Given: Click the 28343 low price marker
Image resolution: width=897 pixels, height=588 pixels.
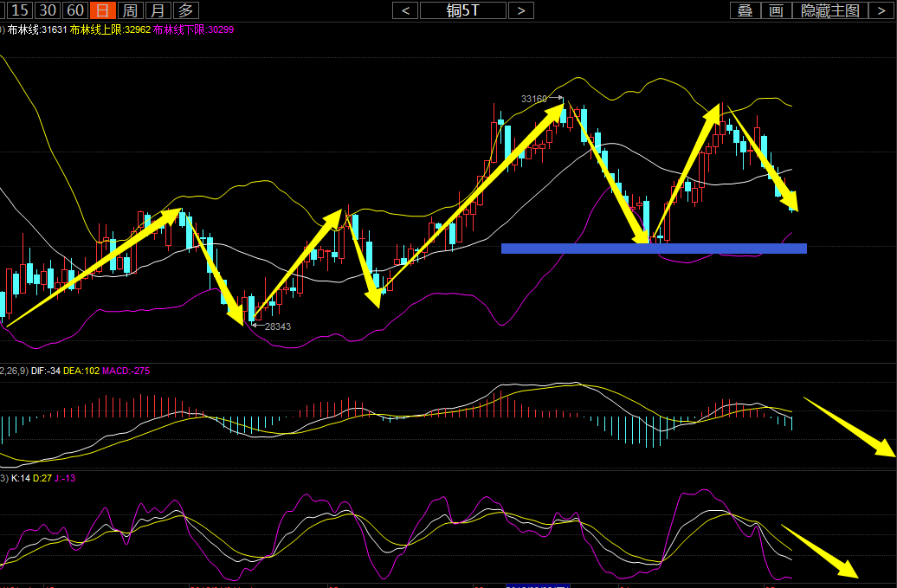Looking at the screenshot, I should pyautogui.click(x=277, y=326).
